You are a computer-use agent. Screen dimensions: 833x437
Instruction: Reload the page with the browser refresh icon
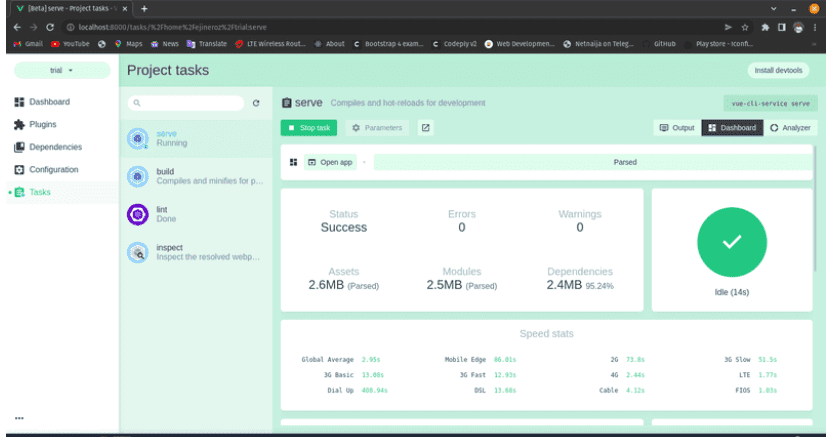(50, 27)
